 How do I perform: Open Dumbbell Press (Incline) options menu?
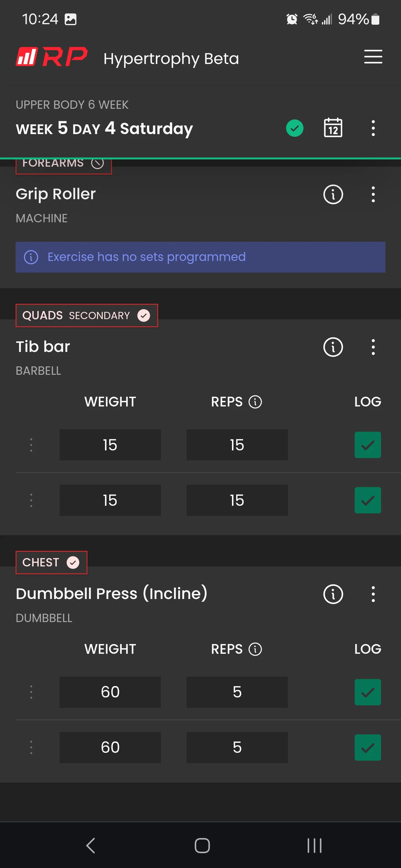point(373,594)
